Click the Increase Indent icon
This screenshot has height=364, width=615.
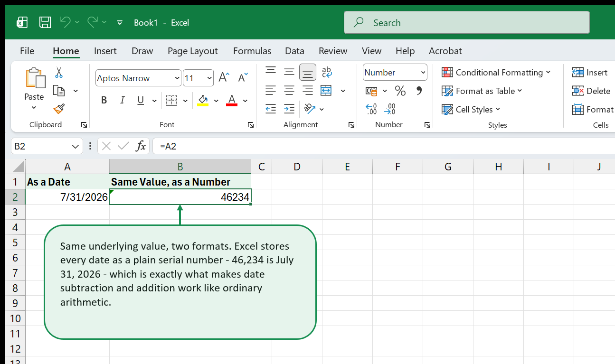click(x=289, y=109)
